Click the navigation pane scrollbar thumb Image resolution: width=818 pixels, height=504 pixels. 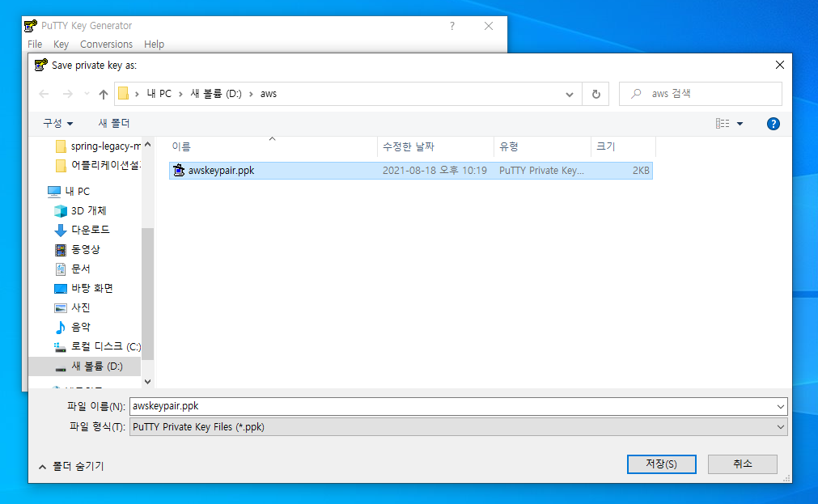(147, 294)
